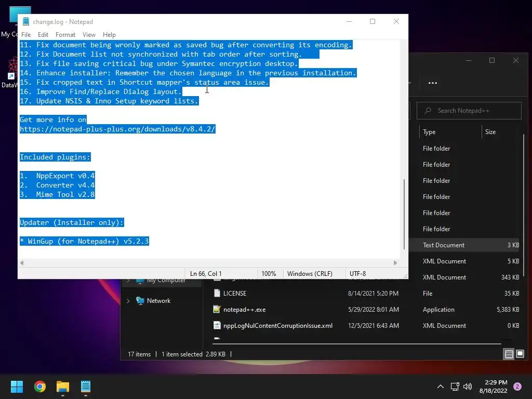Expand the My Computer tree node

(128, 280)
